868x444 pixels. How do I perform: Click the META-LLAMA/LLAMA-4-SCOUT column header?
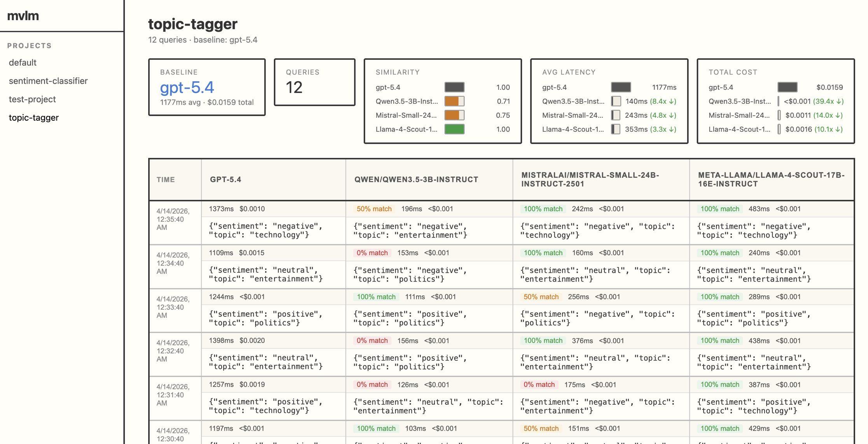(x=771, y=179)
